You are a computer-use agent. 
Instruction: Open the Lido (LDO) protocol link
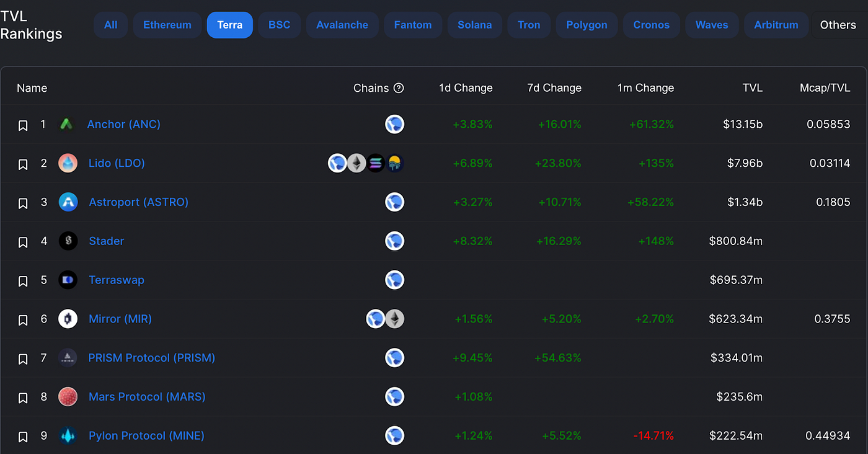click(x=117, y=163)
